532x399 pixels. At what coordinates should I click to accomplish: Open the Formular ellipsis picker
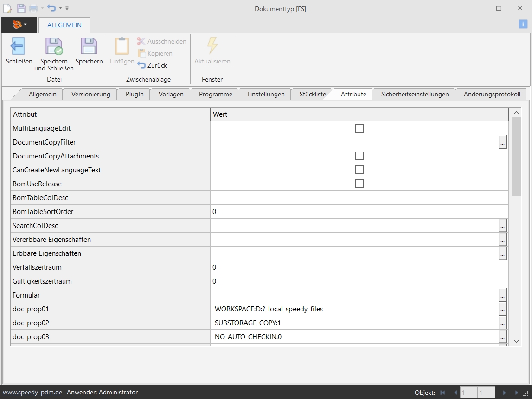[503, 295]
